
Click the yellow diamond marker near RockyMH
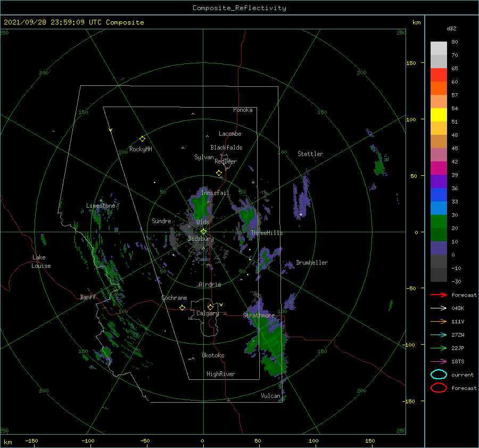(142, 139)
